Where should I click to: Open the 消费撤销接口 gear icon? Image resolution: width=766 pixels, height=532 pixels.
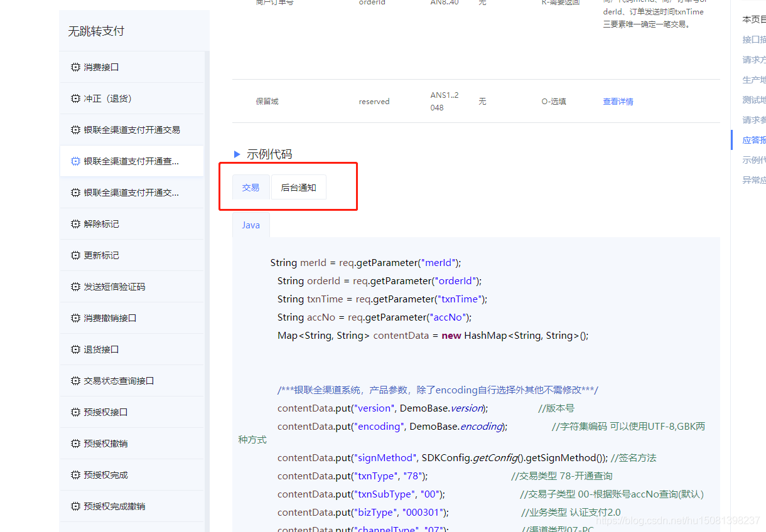coord(75,317)
